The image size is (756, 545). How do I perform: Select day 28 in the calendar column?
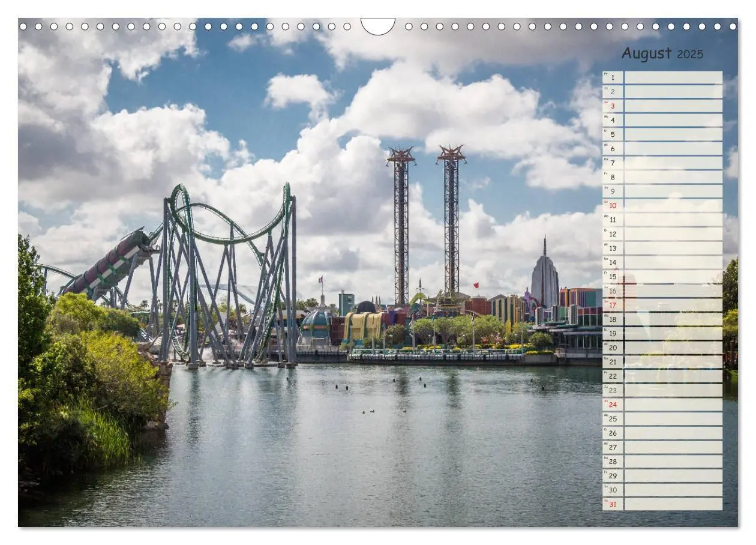click(x=613, y=462)
